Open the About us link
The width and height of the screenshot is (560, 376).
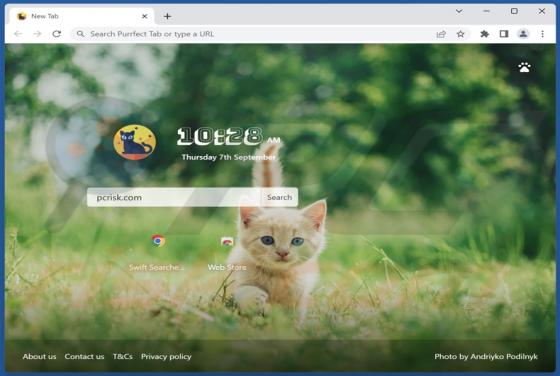point(39,356)
